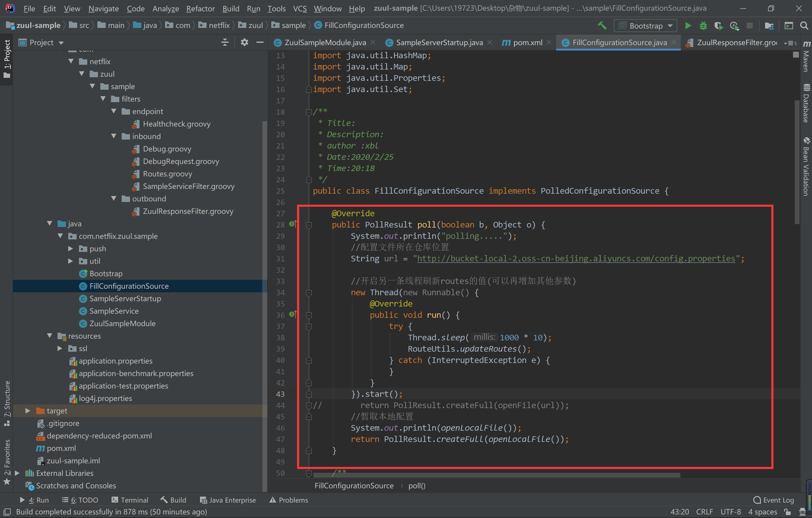This screenshot has width=812, height=518.
Task: Fold the poll() method at line 28
Action: pos(309,225)
